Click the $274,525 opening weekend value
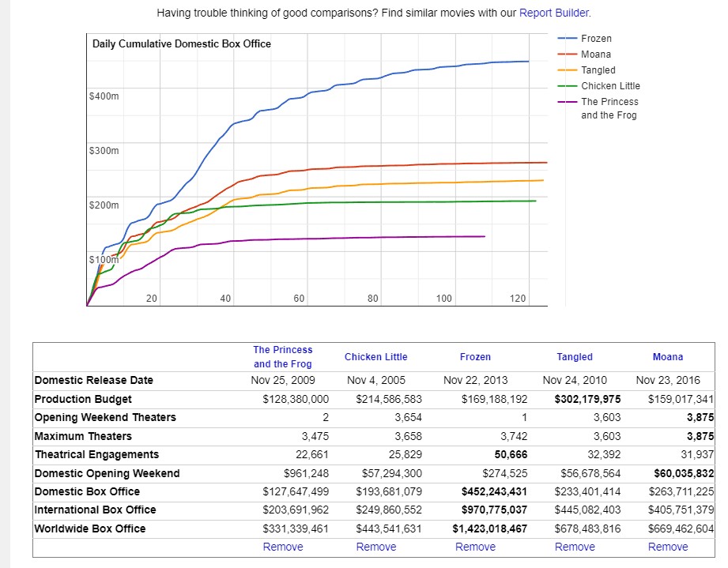 505,473
